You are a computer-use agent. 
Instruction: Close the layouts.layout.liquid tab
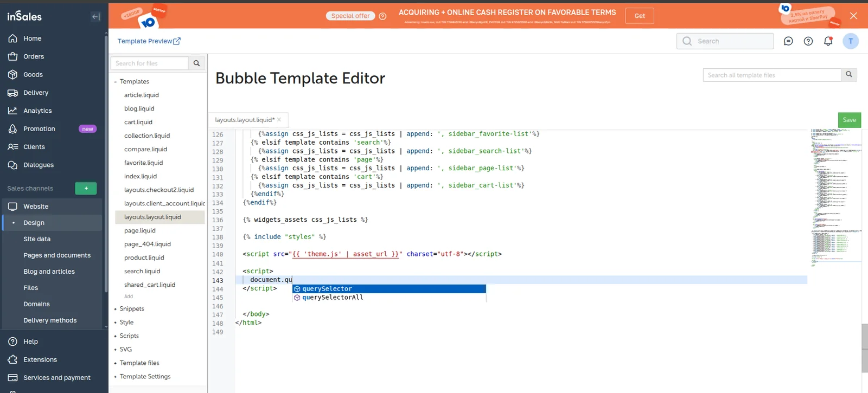pos(279,120)
